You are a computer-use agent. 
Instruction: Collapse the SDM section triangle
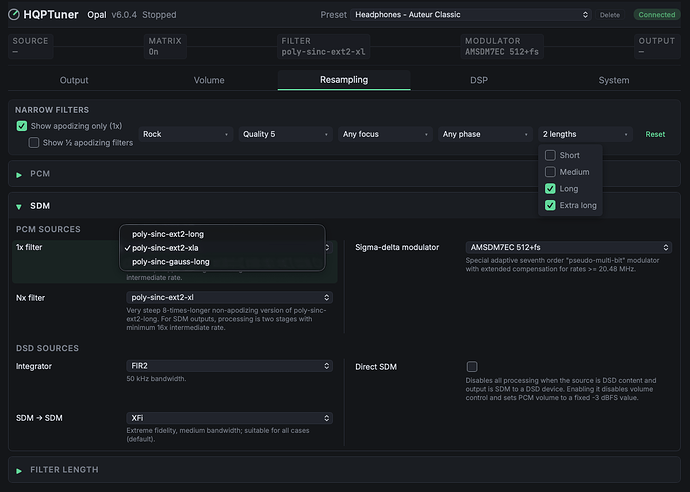[19, 206]
